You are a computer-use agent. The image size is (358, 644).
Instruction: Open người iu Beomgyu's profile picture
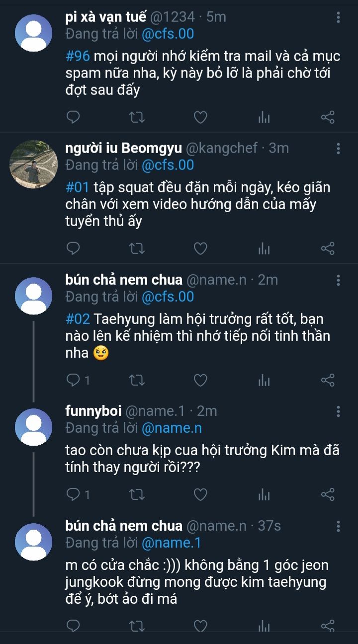(34, 164)
